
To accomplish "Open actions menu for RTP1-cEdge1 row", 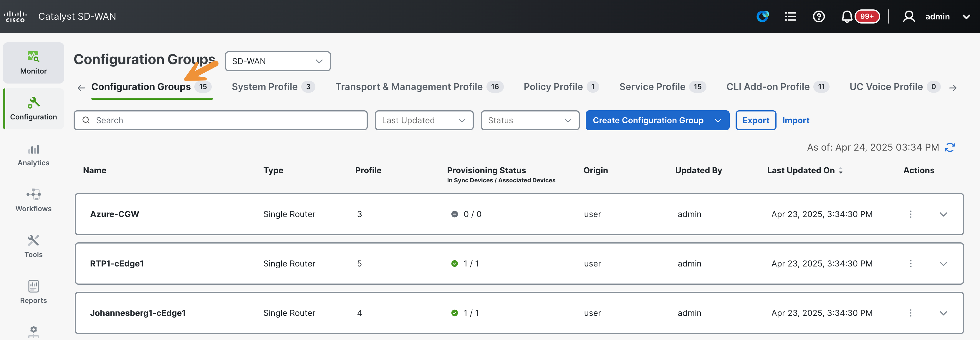I will (x=911, y=264).
